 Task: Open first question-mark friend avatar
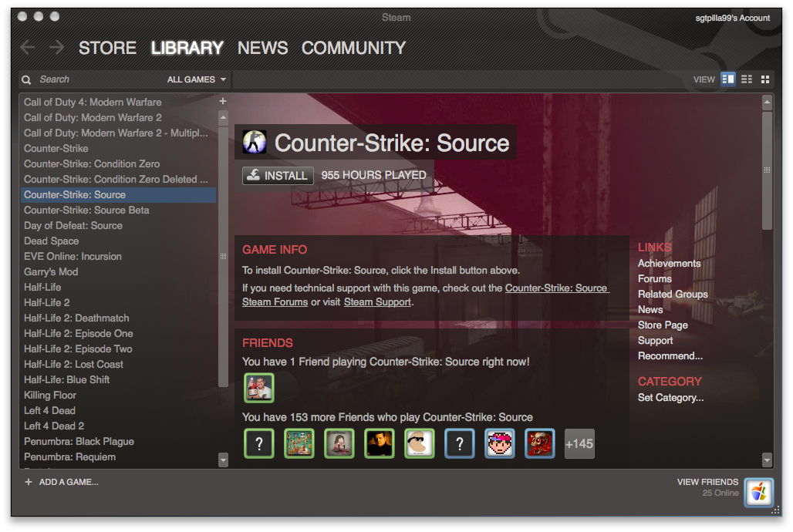(x=259, y=443)
